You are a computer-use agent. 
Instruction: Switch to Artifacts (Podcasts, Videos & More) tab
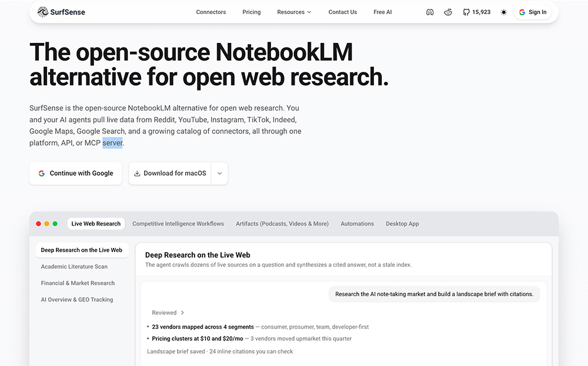tap(282, 224)
